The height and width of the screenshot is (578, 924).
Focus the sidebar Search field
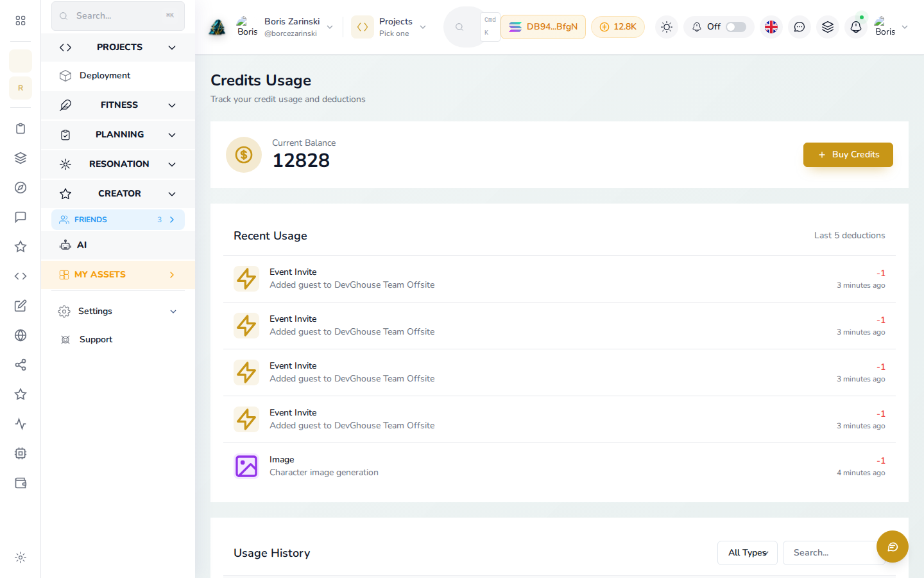118,16
